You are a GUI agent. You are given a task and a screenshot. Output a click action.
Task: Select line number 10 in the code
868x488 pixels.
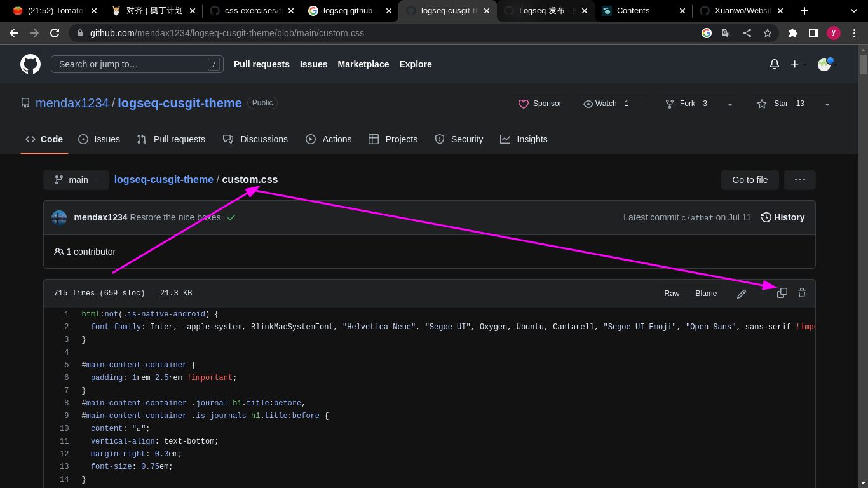64,429
